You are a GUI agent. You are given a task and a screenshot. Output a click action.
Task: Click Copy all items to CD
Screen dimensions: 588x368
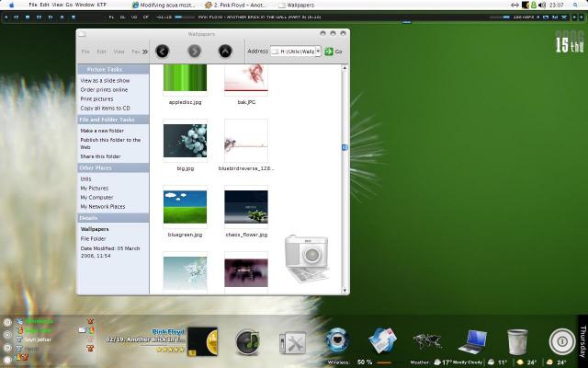pyautogui.click(x=105, y=109)
